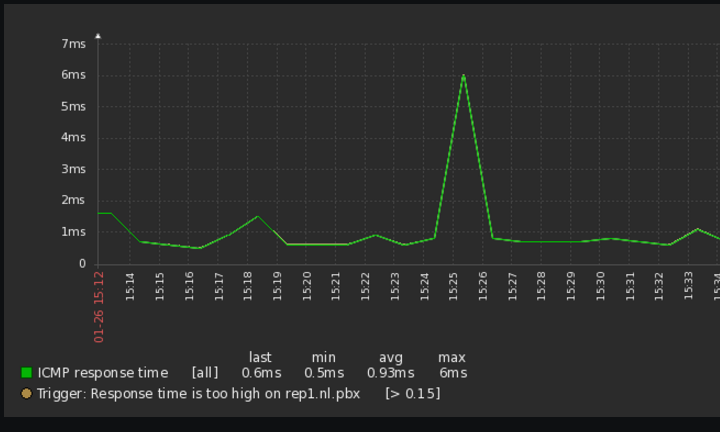Click the 15:22 time axis label

click(365, 286)
